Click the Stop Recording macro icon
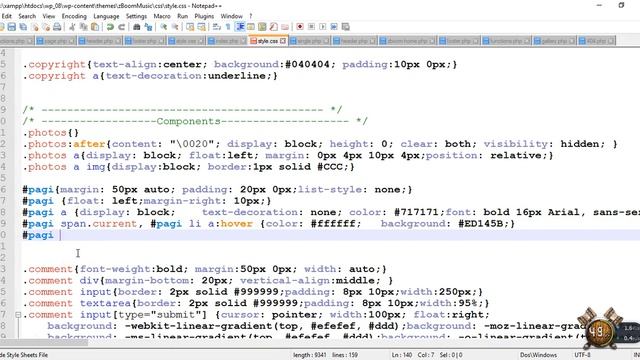Screen dimensions: 640x360 [x=311, y=27]
